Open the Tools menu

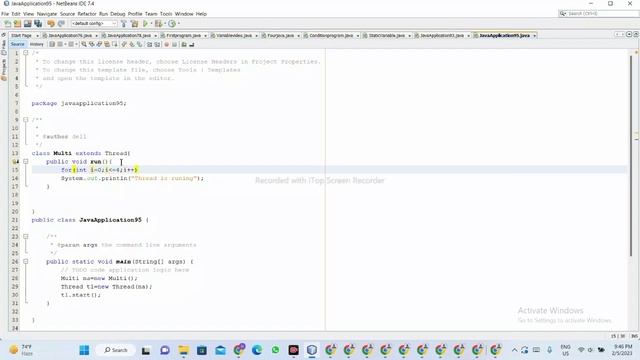tap(166, 14)
